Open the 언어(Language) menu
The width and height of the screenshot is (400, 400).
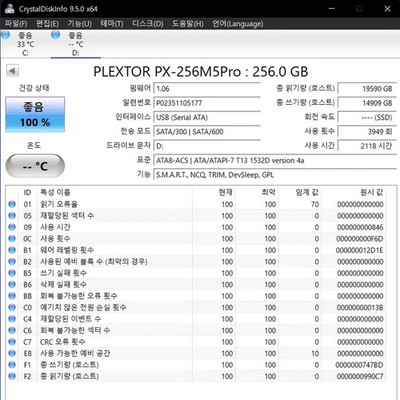point(238,24)
